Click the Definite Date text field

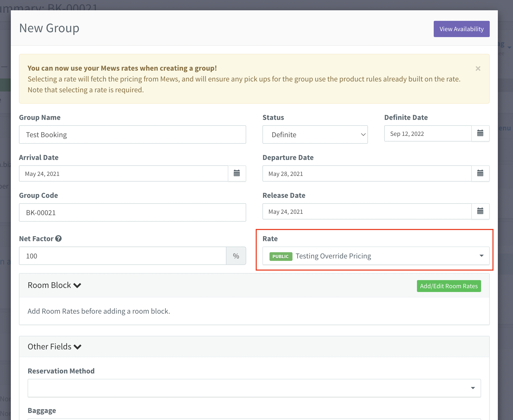[x=428, y=133]
